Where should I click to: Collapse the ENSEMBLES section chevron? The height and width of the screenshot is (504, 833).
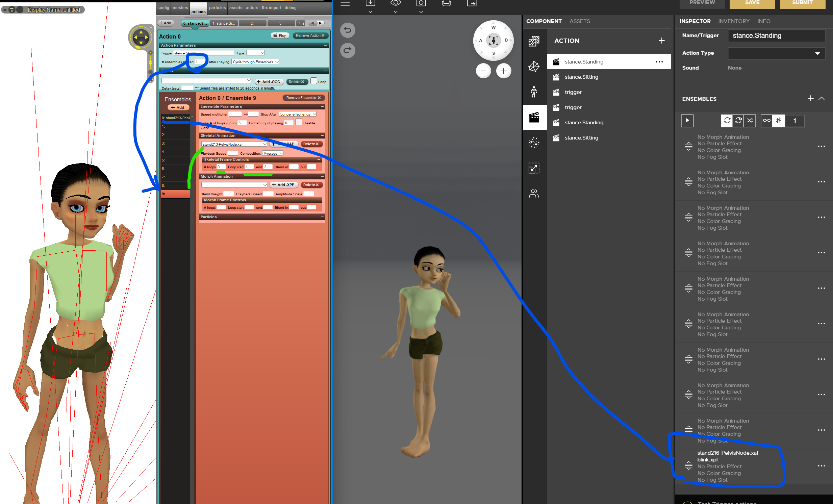coord(822,99)
